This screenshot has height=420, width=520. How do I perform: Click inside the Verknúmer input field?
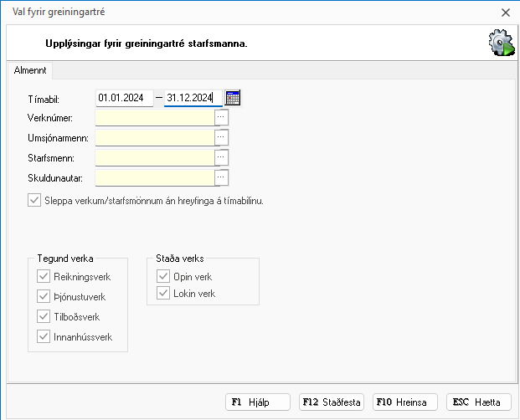coord(155,118)
